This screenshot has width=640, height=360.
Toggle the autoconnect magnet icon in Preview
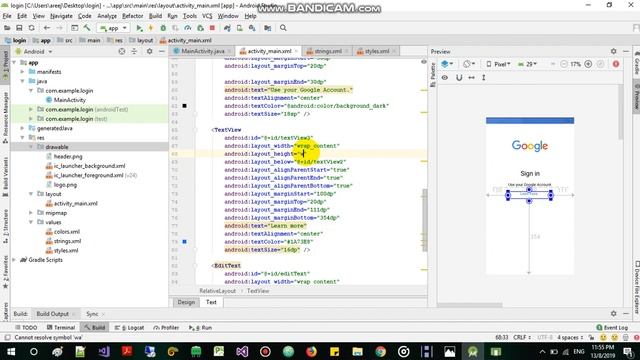[x=459, y=77]
